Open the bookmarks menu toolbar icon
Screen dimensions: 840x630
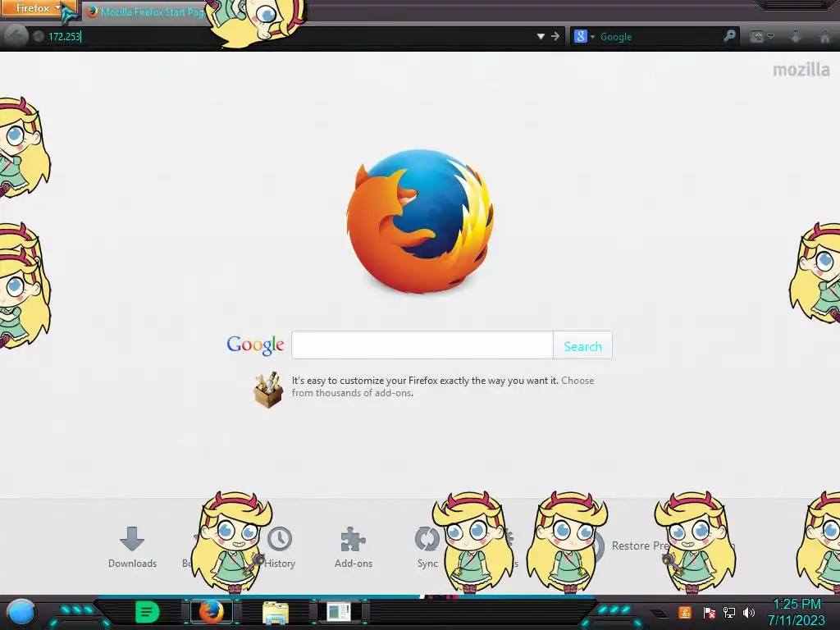click(762, 36)
